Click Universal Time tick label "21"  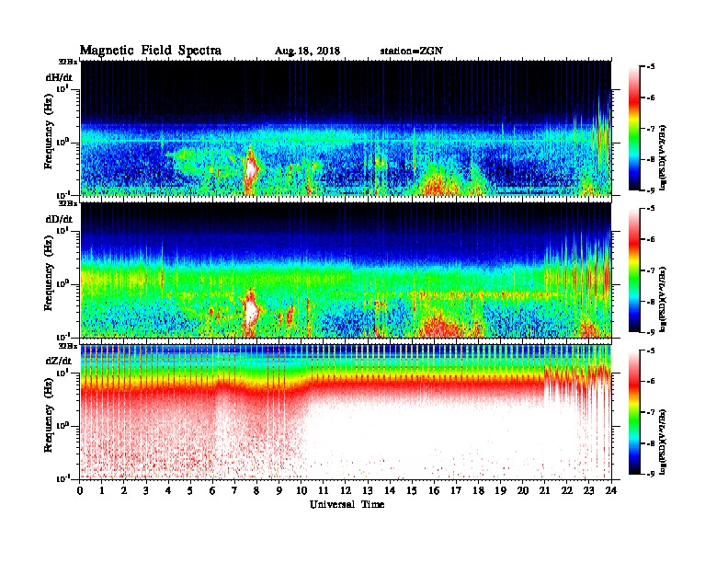point(544,490)
